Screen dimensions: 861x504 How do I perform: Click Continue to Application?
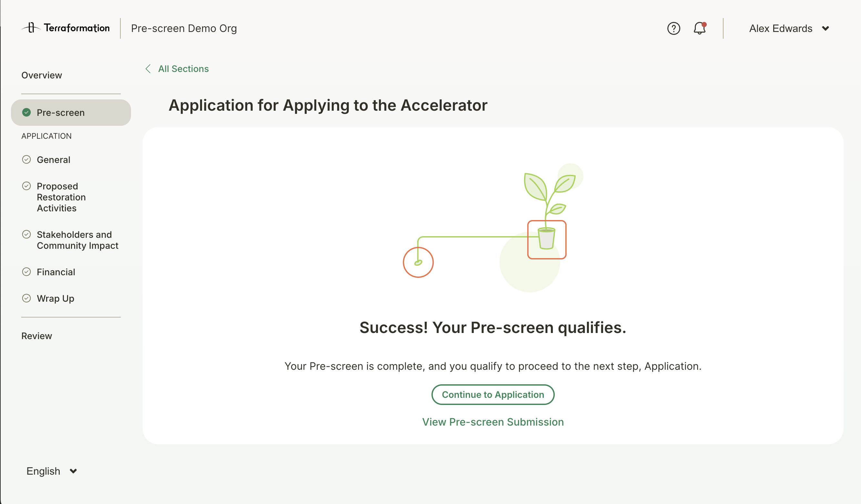pos(493,394)
